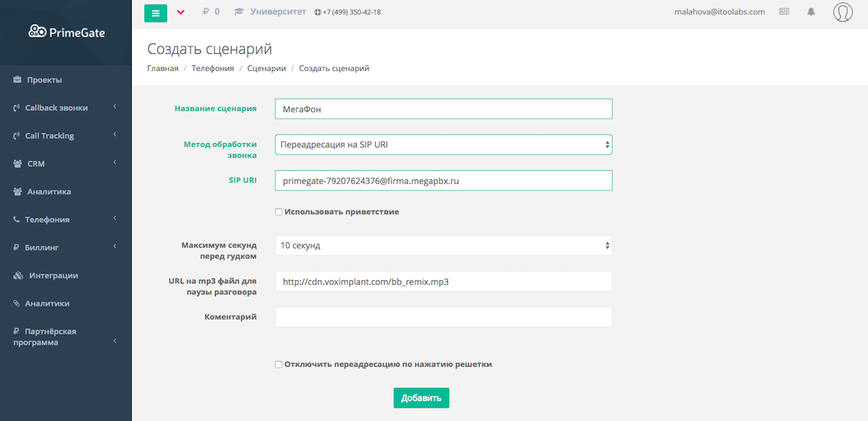The height and width of the screenshot is (421, 868).
Task: Click the Биллинг ruble icon
Action: (x=16, y=247)
